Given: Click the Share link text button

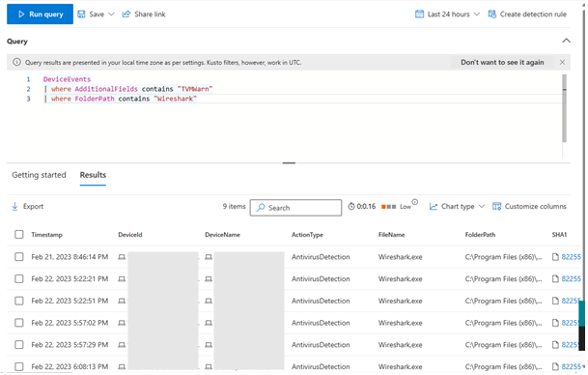Looking at the screenshot, I should click(x=150, y=14).
